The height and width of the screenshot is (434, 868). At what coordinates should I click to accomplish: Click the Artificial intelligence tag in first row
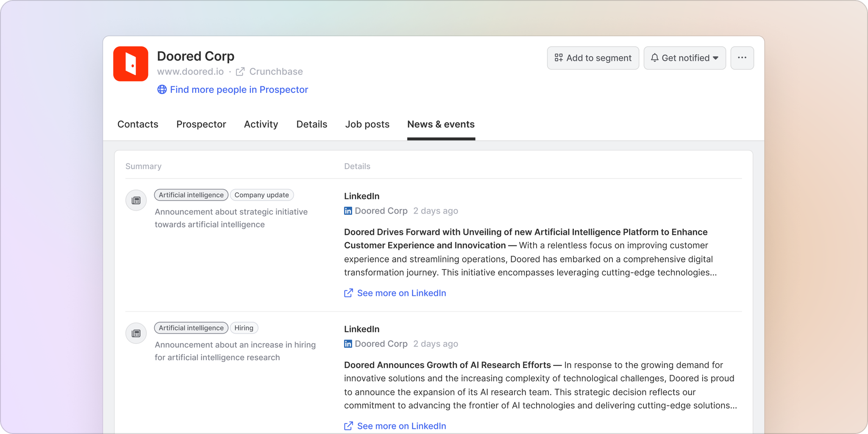pos(191,195)
